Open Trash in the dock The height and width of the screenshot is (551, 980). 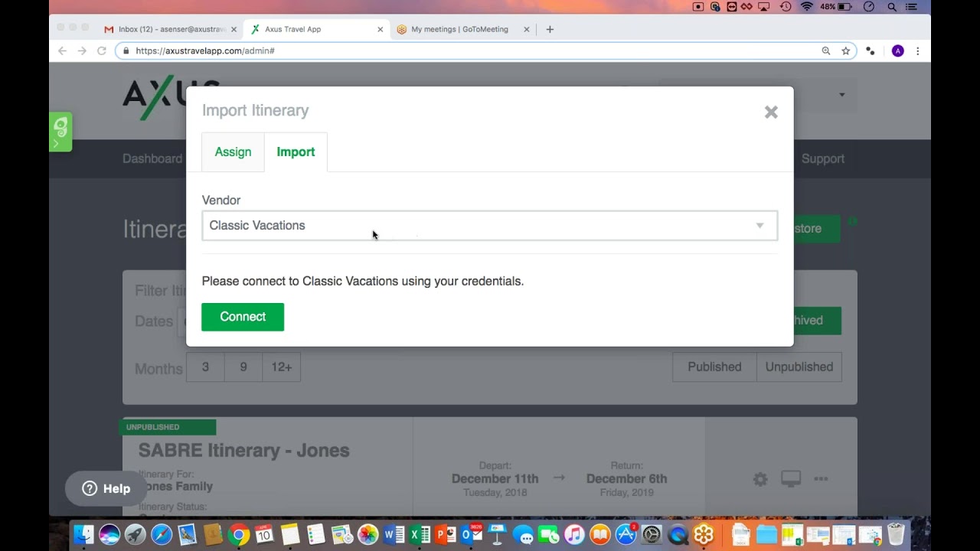896,534
